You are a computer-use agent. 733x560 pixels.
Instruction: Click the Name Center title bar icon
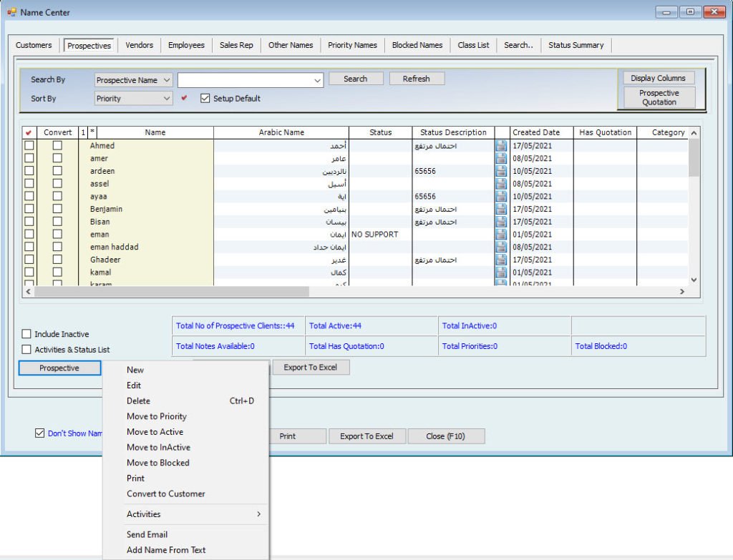point(11,12)
